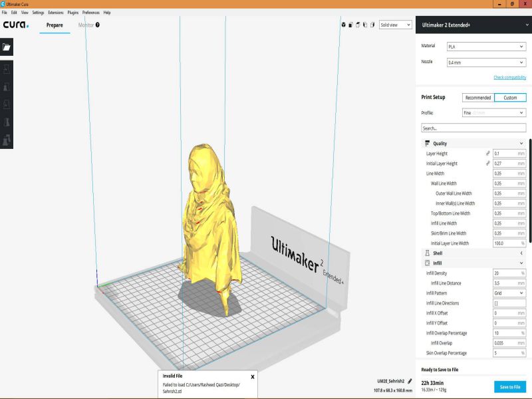Select the Scale tool in left toolbar
The width and height of the screenshot is (532, 399).
pos(7,87)
